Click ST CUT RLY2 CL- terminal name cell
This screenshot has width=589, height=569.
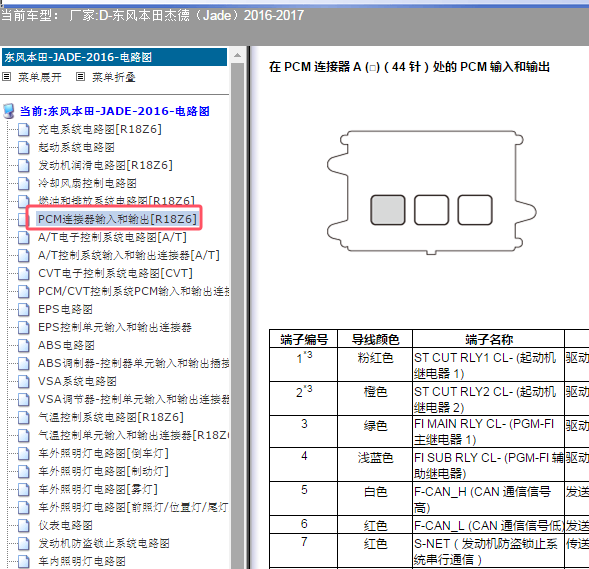click(x=488, y=398)
